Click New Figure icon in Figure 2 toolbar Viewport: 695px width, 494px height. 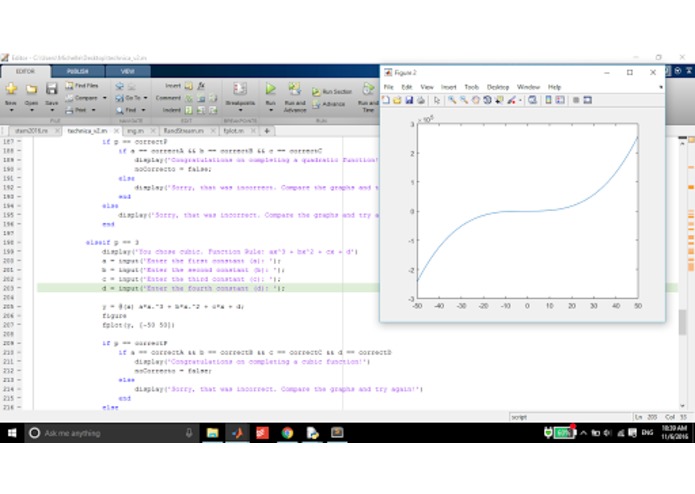(386, 100)
